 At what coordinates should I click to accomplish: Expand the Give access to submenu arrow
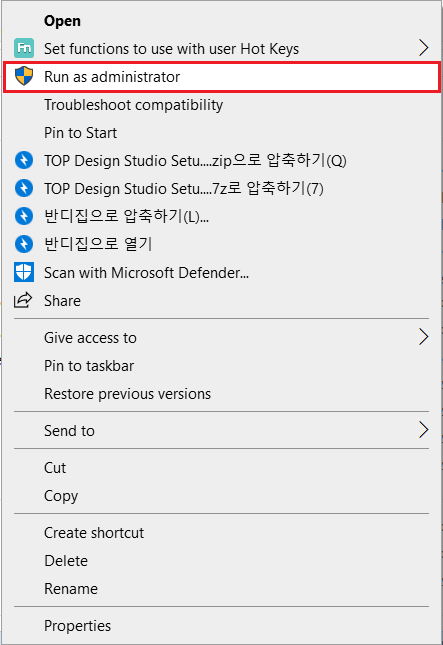(424, 337)
